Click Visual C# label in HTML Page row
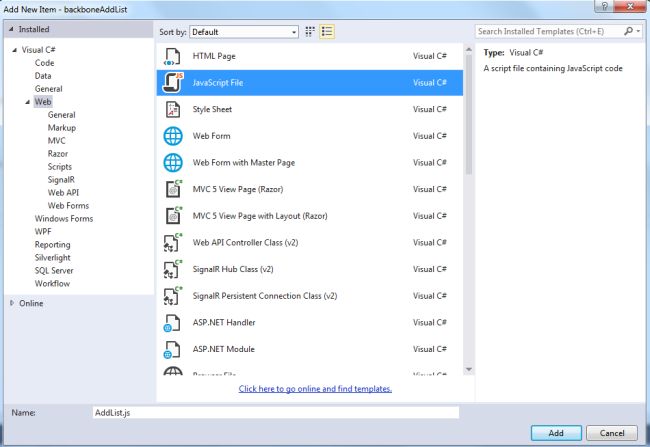Screen dimensions: 650x447 [430, 56]
